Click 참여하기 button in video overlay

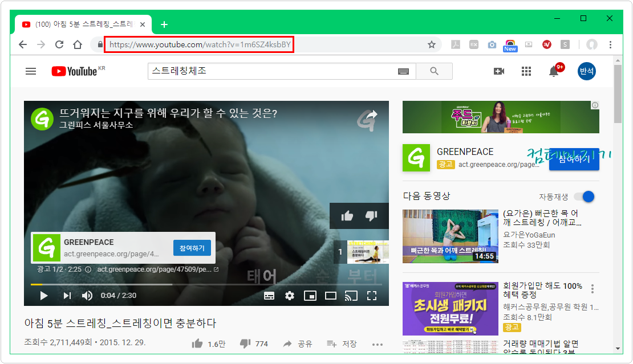192,248
